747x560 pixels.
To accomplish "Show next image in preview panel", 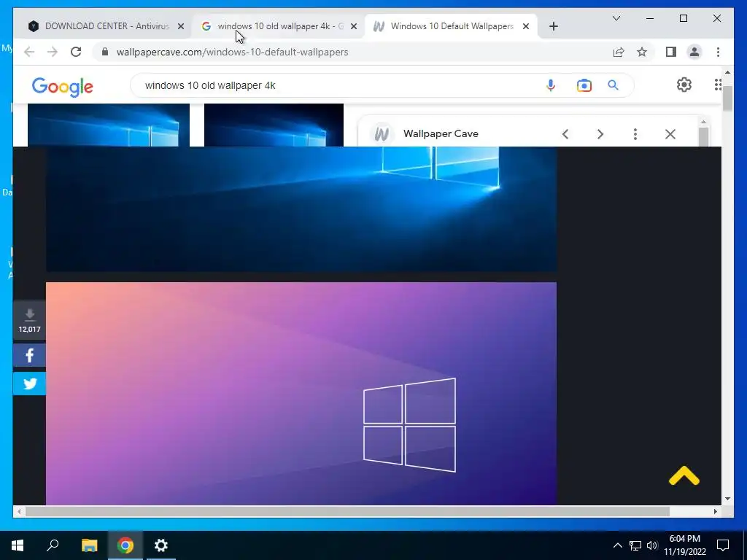I will coord(600,134).
